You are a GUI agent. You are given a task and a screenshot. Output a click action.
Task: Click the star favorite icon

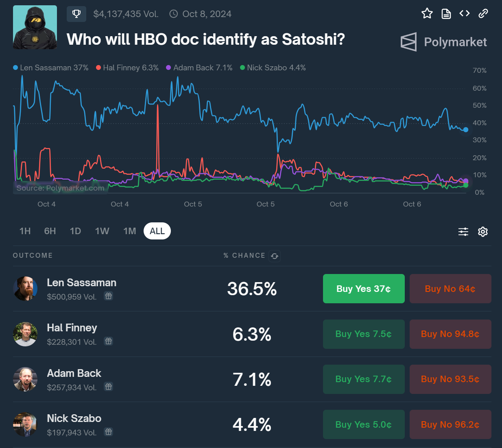click(x=427, y=13)
